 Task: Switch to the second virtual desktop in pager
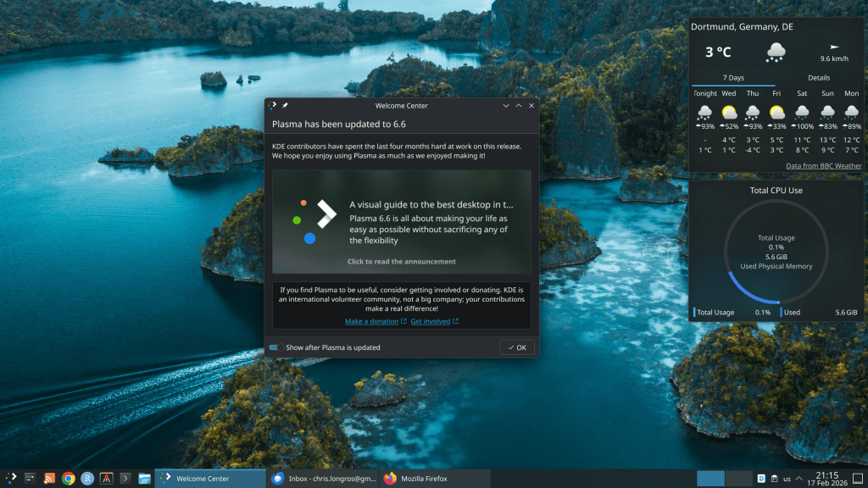click(x=738, y=479)
